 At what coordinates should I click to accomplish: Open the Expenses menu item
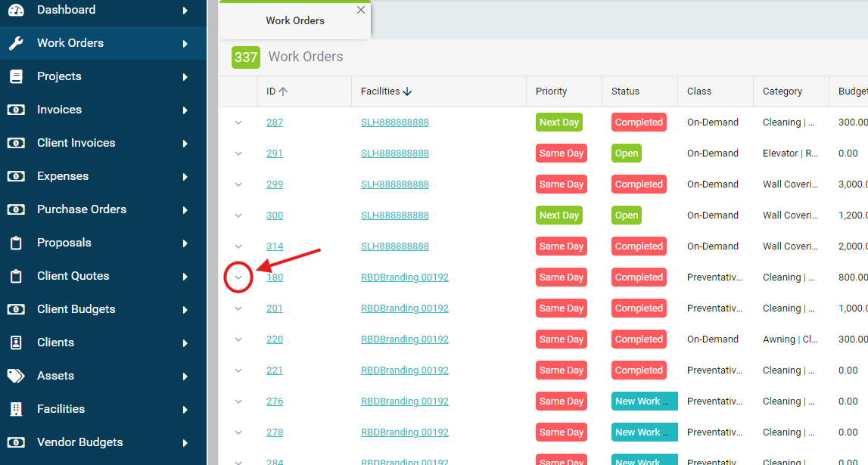click(63, 176)
